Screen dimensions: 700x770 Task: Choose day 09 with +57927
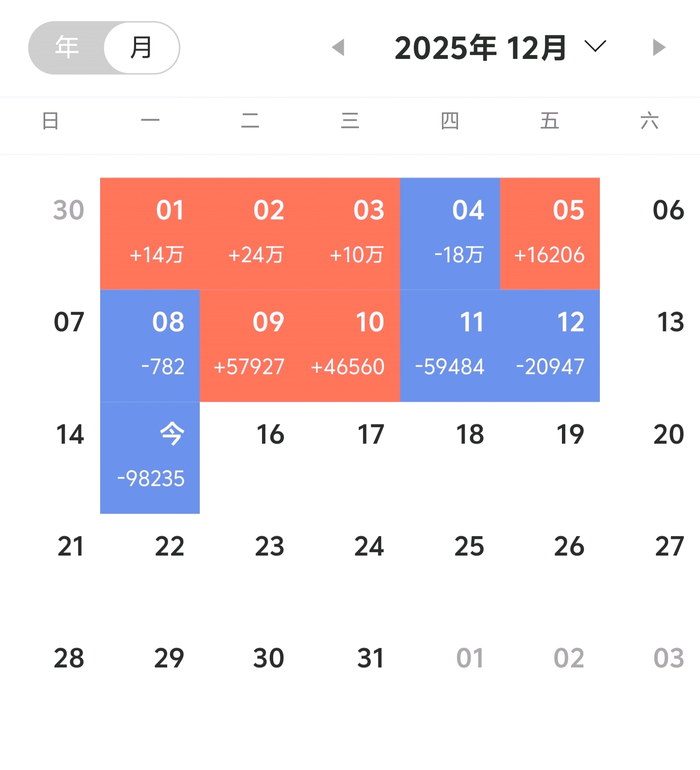(250, 346)
